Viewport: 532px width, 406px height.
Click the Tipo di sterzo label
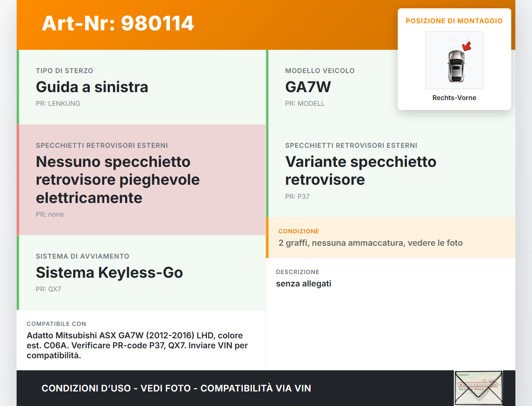tap(64, 71)
